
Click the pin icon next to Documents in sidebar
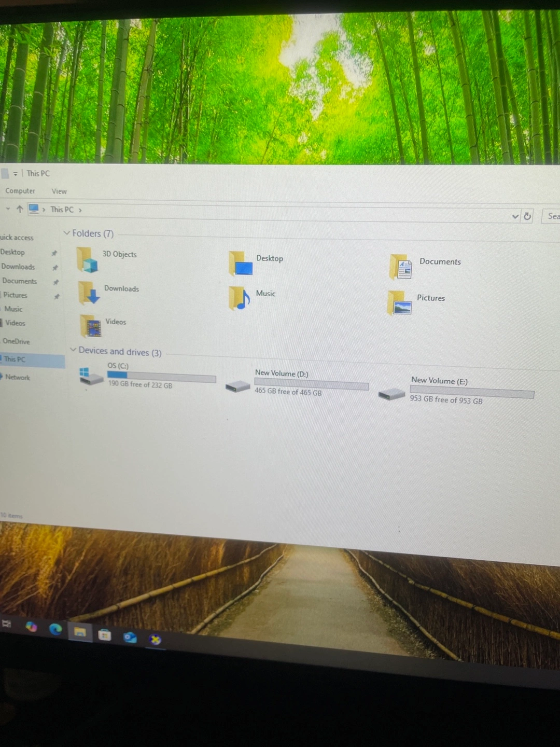[55, 282]
